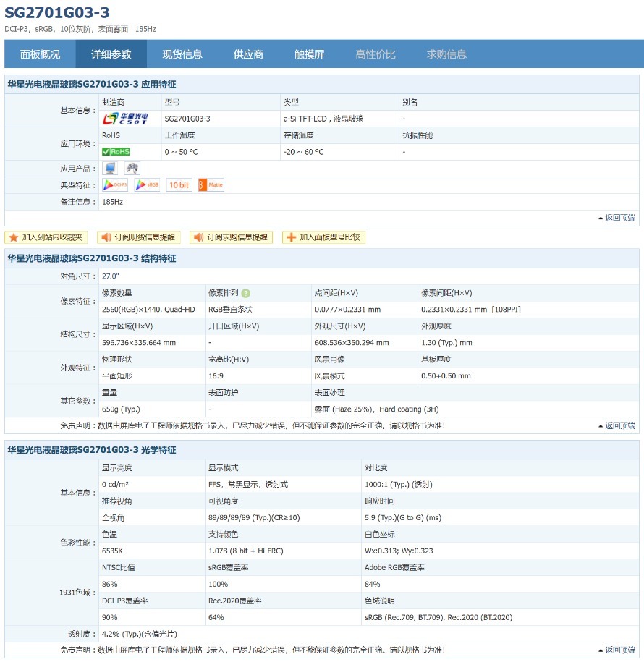Select the 详细参数 tab

pos(111,54)
